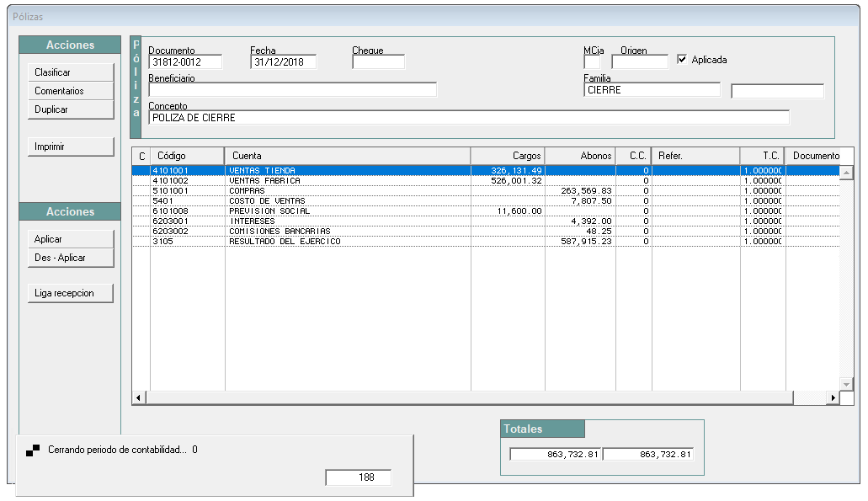The height and width of the screenshot is (501, 868).
Task: Click the scroll right arrow of the grid
Action: (833, 397)
